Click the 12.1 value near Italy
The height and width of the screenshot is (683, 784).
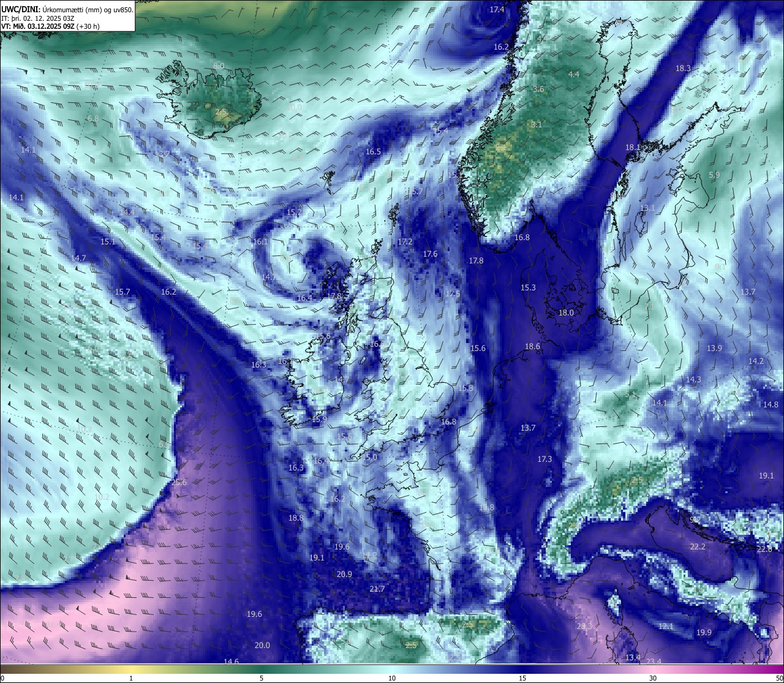tap(666, 627)
